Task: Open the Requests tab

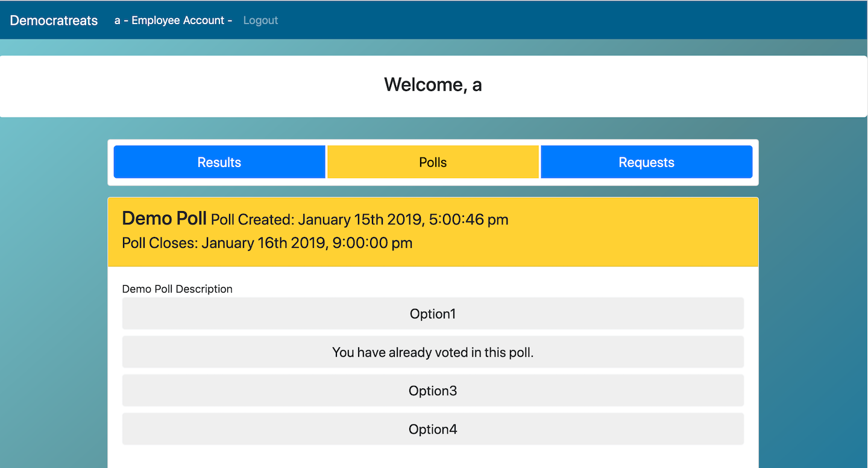Action: [646, 162]
